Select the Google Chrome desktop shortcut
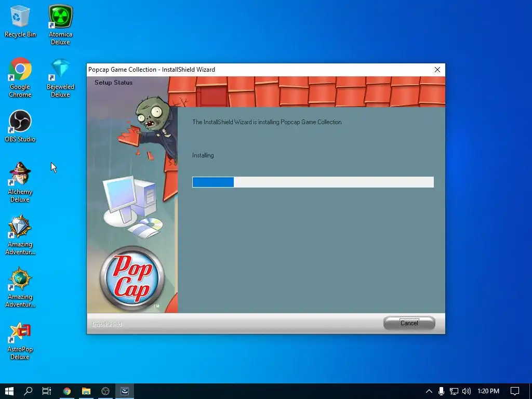The height and width of the screenshot is (399, 532). (x=20, y=77)
